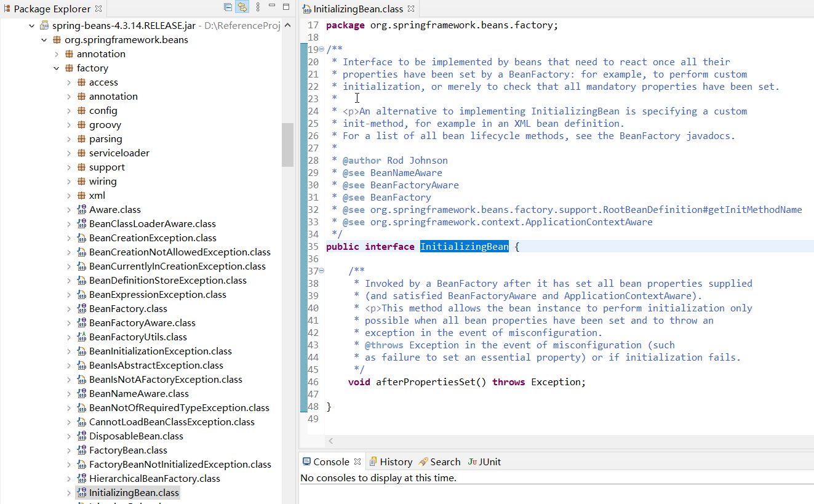Click the groovy package icon
The height and width of the screenshot is (504, 814).
click(x=81, y=125)
